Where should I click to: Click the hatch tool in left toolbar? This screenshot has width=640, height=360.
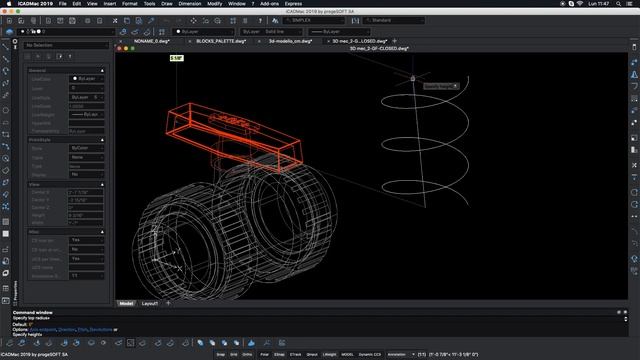pos(6,222)
